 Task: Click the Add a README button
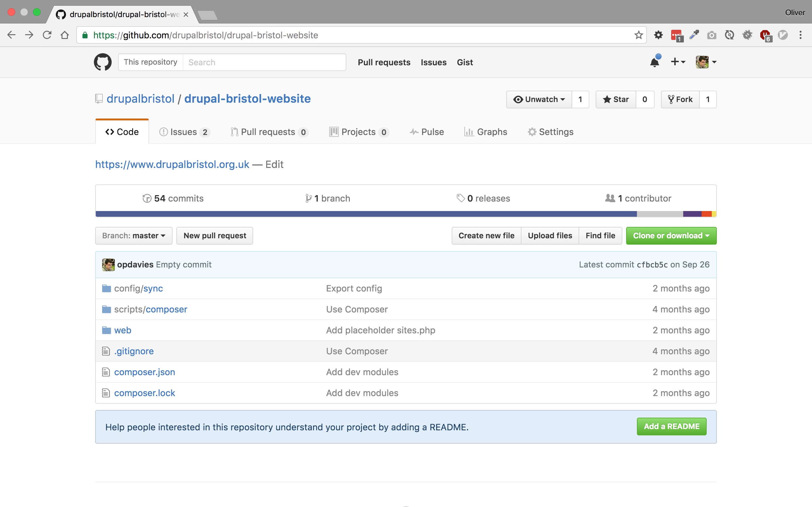[x=671, y=427]
